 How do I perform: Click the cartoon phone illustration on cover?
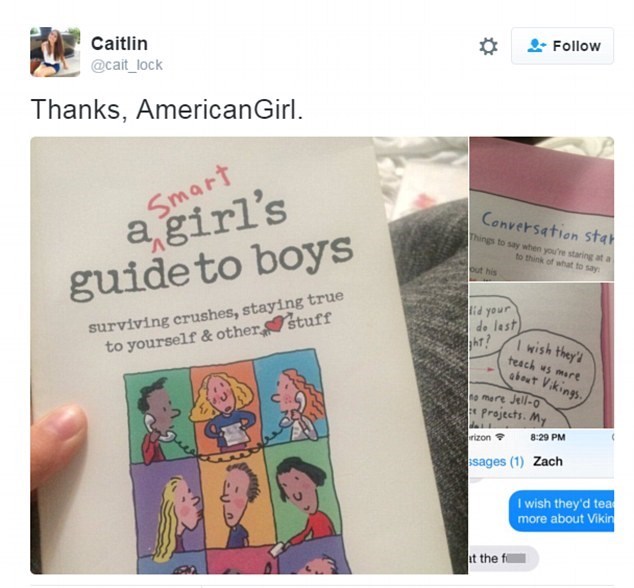pyautogui.click(x=234, y=462)
